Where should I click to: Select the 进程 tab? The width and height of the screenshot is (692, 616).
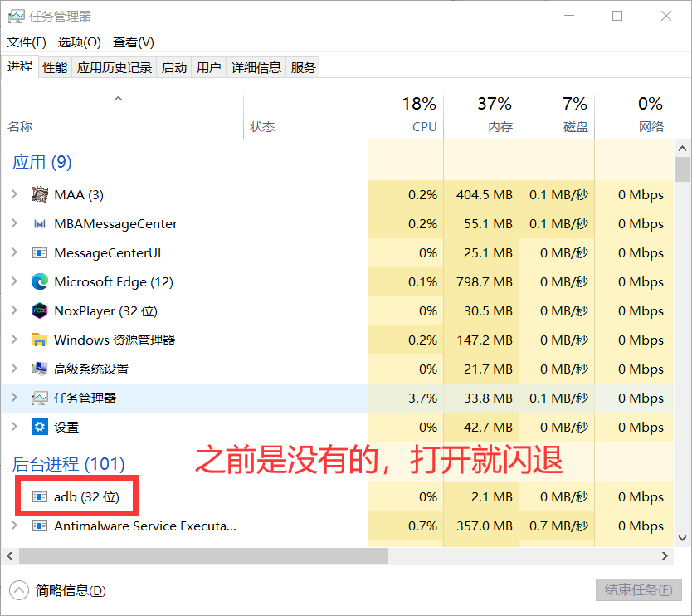click(x=20, y=66)
